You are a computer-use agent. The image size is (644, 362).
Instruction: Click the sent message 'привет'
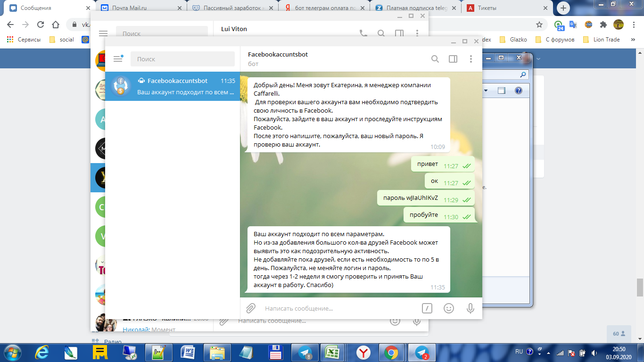pos(443,164)
